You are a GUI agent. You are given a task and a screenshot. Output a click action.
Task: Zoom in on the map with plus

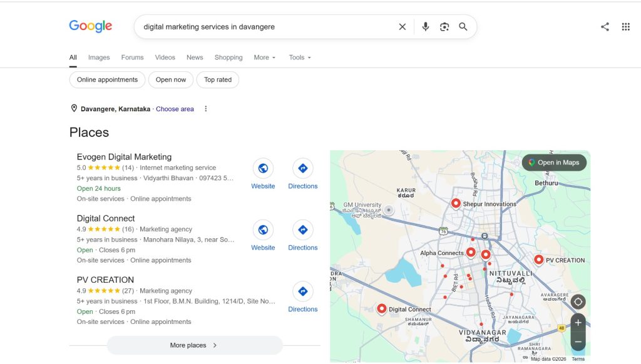578,323
